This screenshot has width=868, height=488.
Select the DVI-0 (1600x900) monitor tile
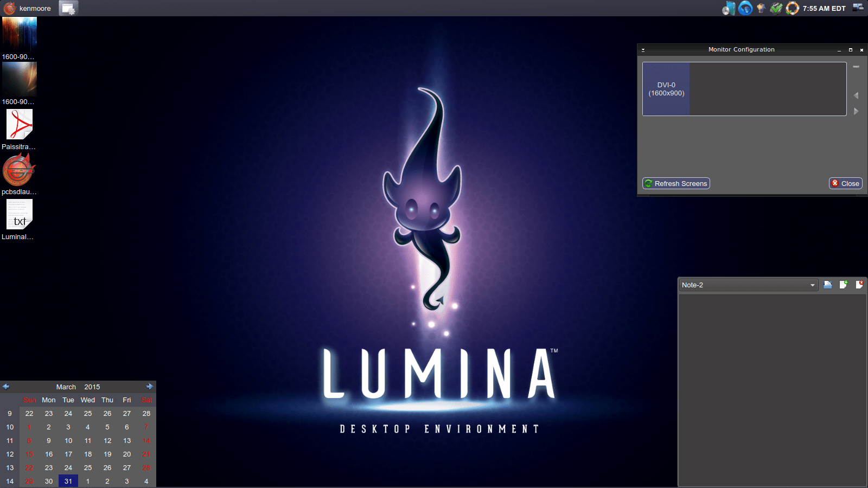[666, 89]
